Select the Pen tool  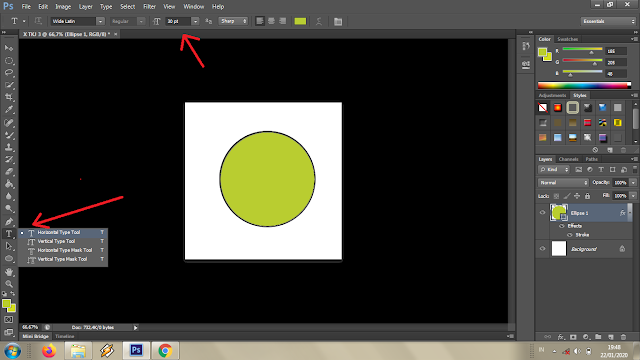pyautogui.click(x=9, y=221)
